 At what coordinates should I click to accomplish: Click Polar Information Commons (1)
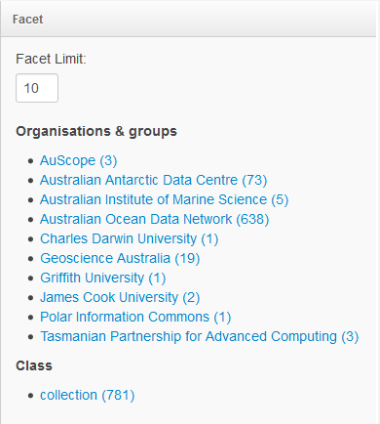tap(135, 317)
